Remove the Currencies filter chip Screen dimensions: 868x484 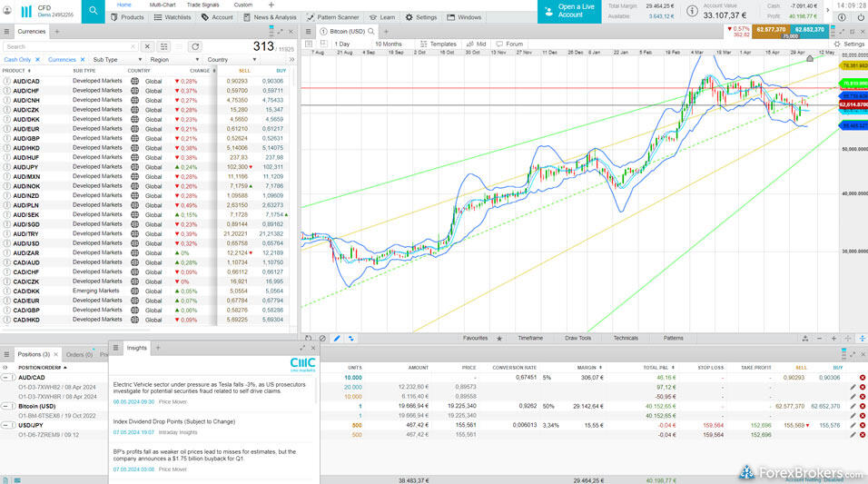84,59
